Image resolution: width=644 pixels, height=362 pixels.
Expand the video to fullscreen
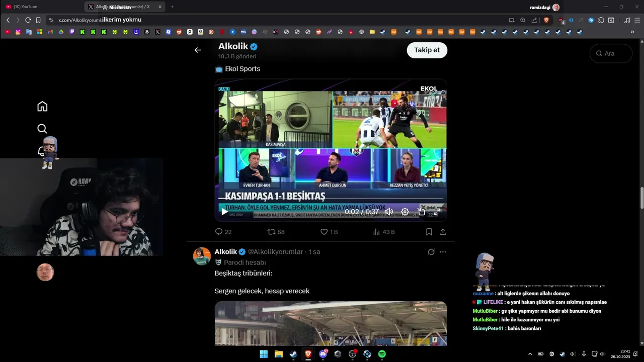[x=437, y=212]
